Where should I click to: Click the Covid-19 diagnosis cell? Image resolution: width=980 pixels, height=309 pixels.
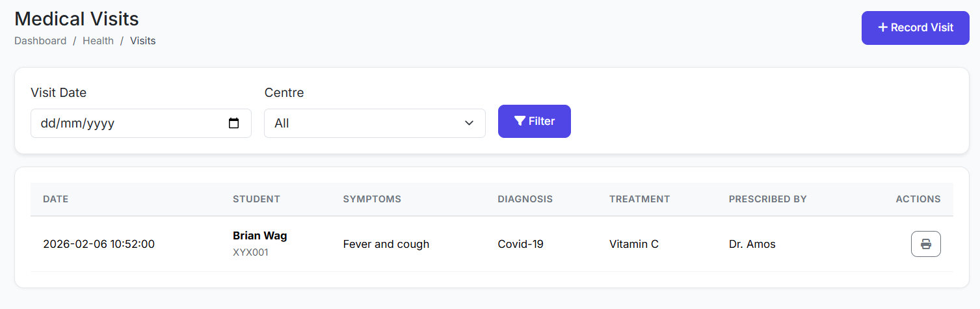(520, 245)
